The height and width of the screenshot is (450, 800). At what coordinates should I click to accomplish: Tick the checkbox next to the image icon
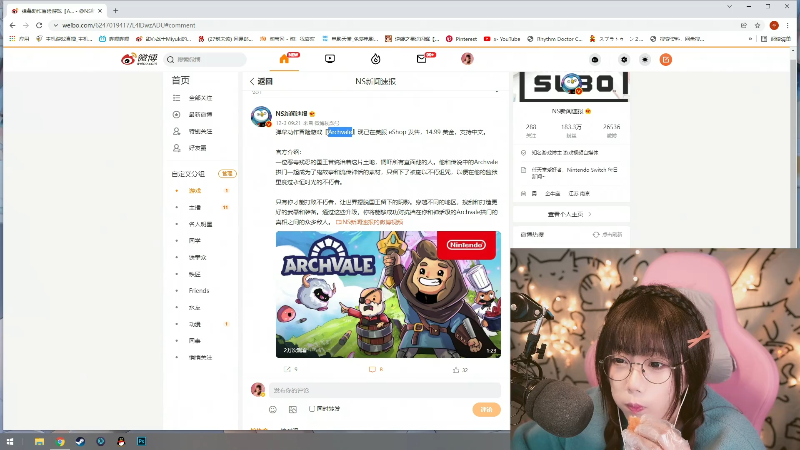pyautogui.click(x=312, y=409)
